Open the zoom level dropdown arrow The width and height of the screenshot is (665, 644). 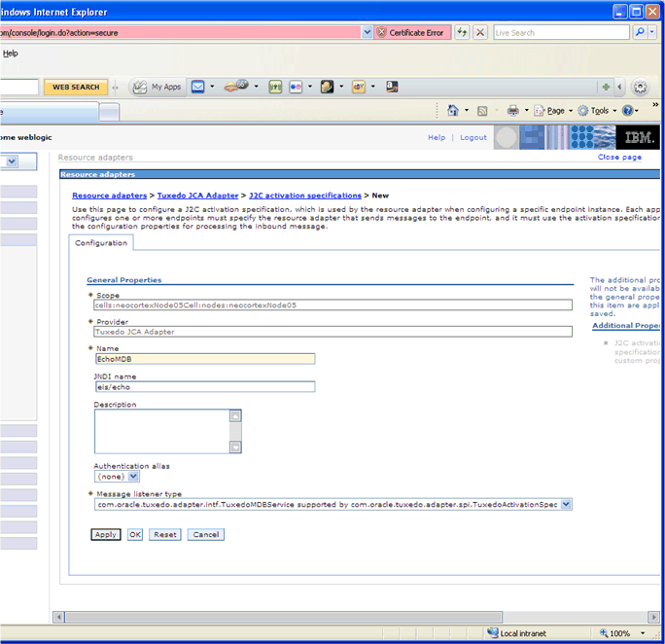643,633
